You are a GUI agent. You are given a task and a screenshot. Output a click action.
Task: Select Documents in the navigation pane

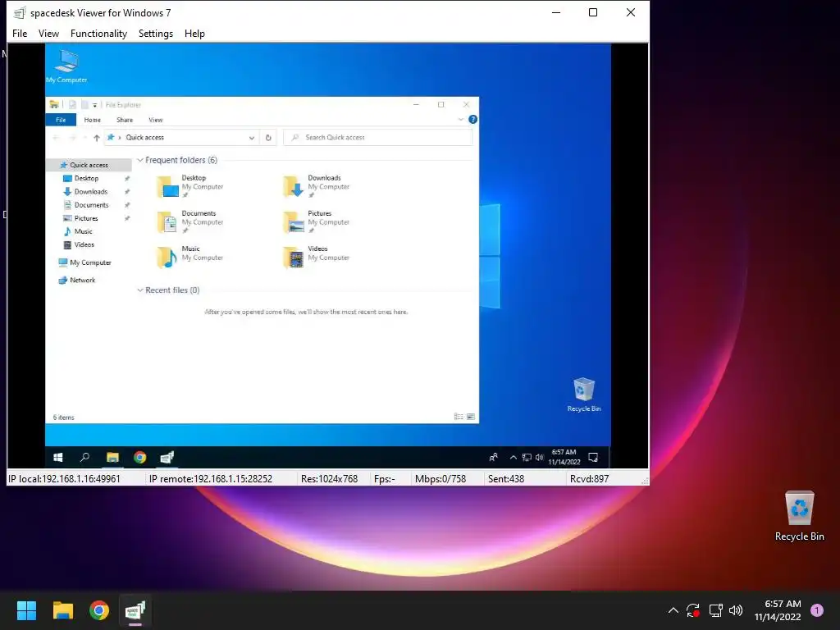pos(91,205)
